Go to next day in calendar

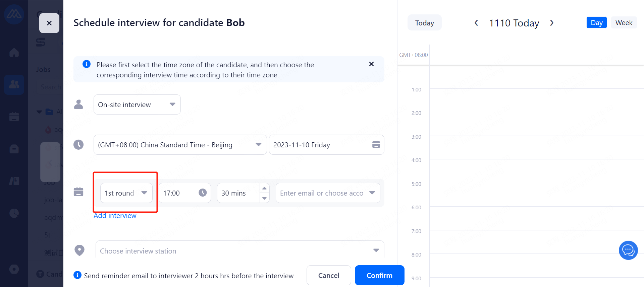[x=552, y=23]
